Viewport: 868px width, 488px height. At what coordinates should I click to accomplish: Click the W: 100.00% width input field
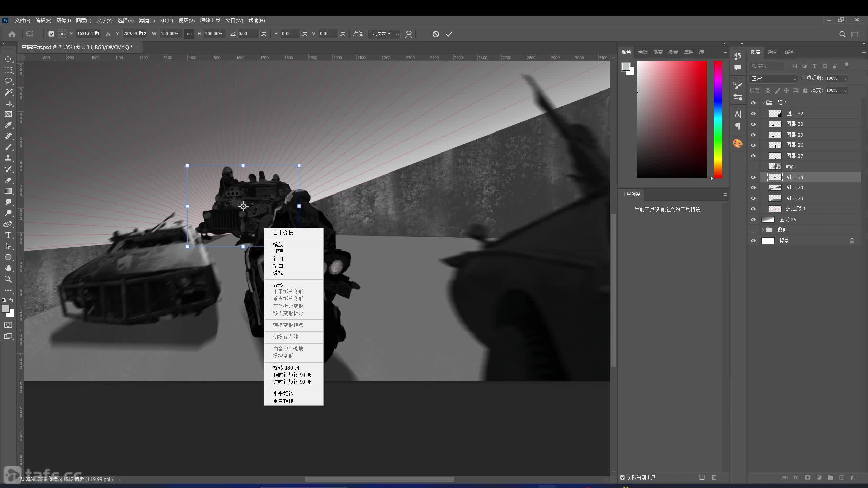pyautogui.click(x=171, y=34)
